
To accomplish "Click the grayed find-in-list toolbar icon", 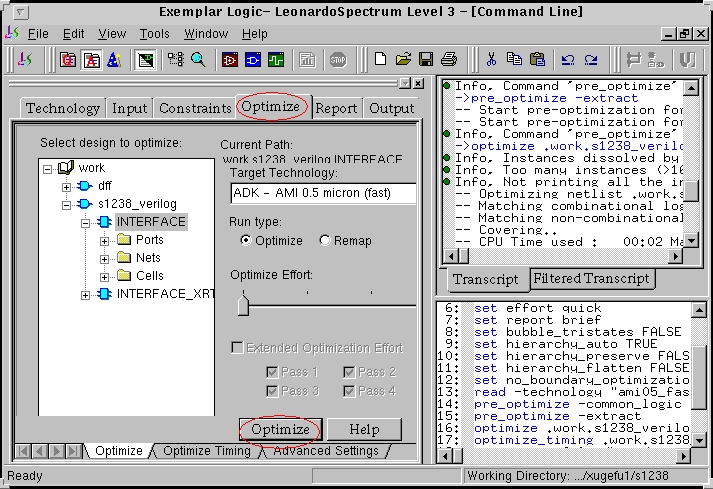I will click(656, 60).
